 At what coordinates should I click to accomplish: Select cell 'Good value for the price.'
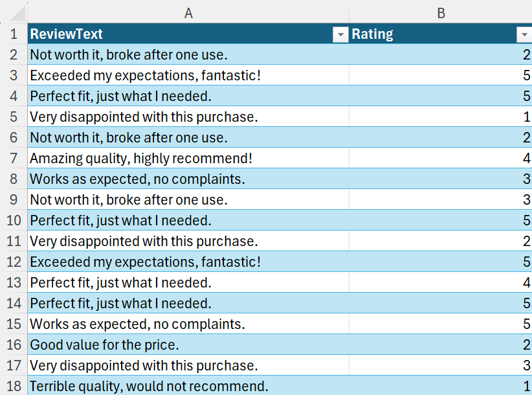pyautogui.click(x=188, y=344)
